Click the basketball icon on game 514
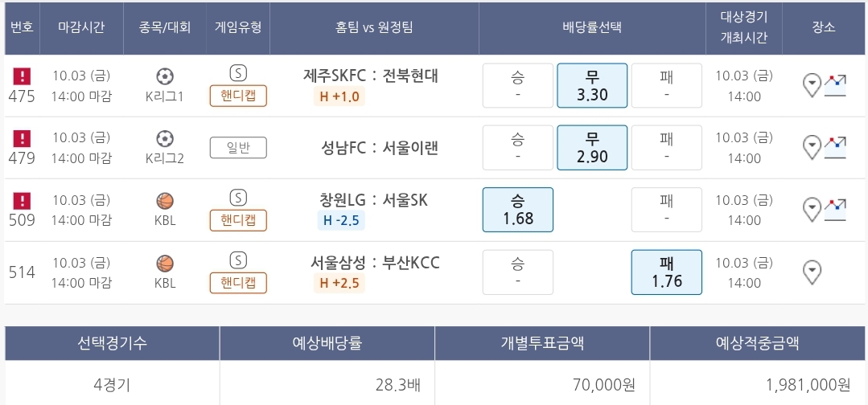This screenshot has width=868, height=405. [x=165, y=264]
